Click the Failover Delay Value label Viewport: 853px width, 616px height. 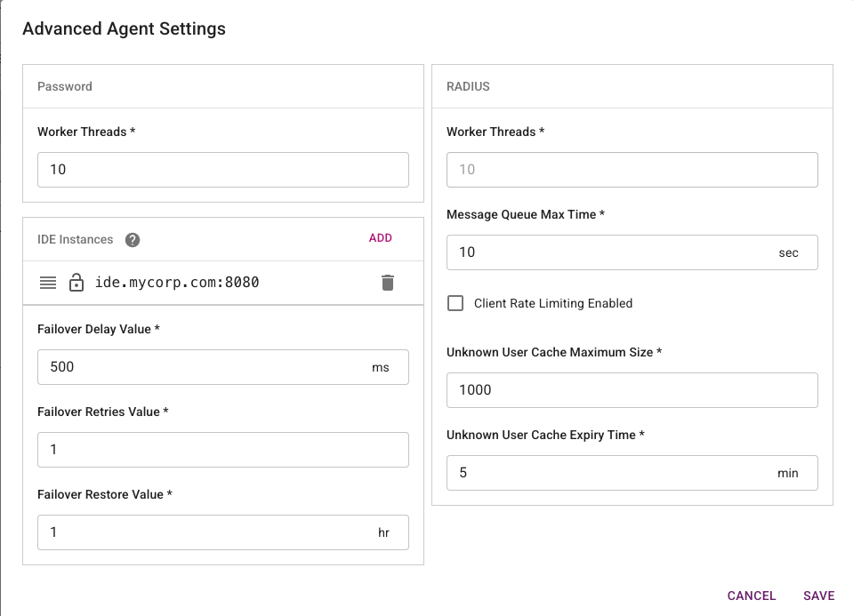click(x=99, y=329)
